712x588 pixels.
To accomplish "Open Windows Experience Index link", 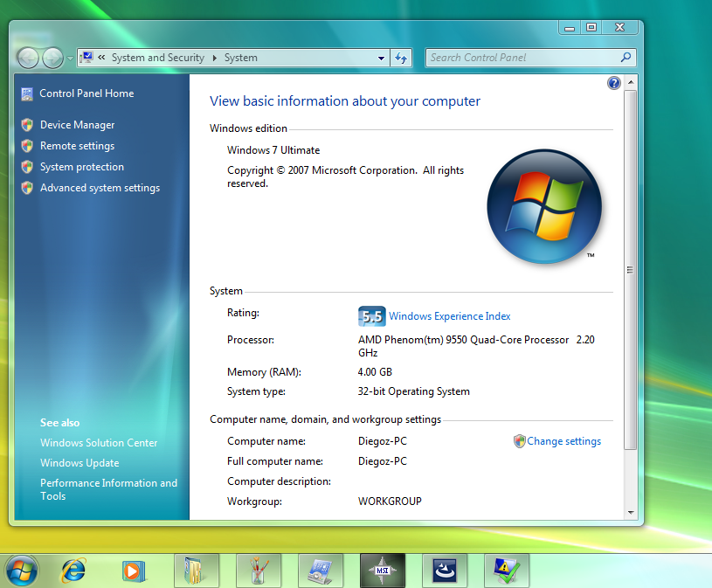I will (x=449, y=316).
